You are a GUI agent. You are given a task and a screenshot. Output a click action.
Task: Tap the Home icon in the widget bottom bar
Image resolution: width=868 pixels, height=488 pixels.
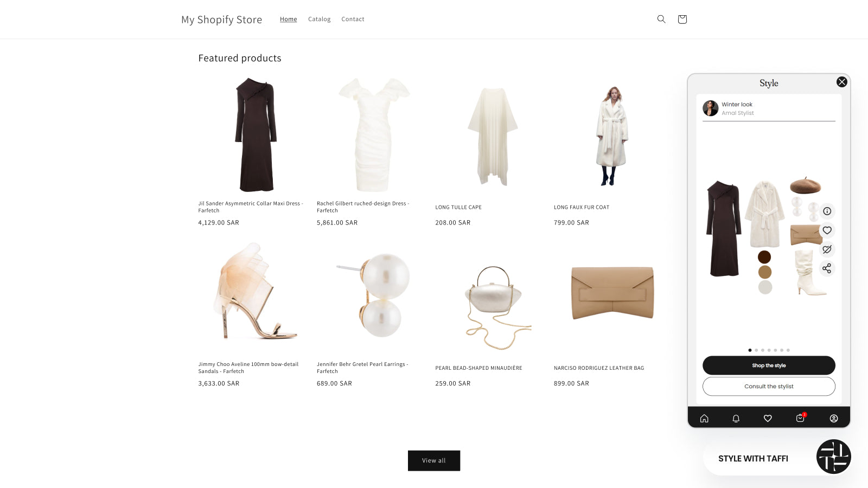(704, 418)
